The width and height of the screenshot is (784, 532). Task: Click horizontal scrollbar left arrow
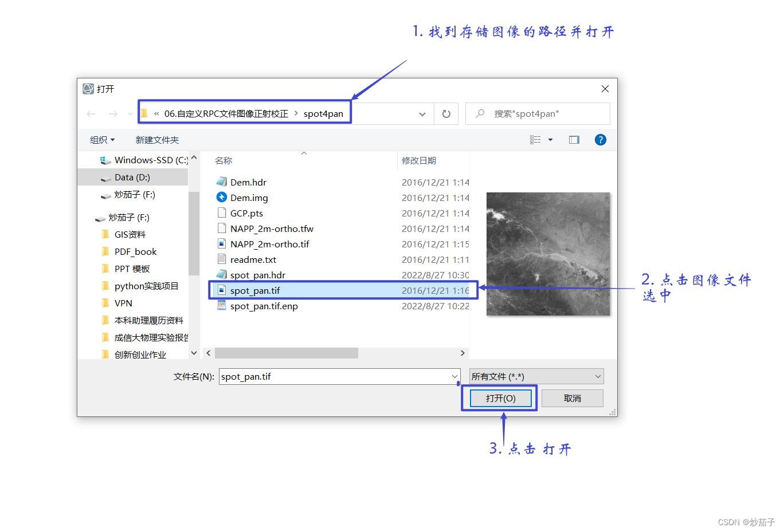[209, 353]
